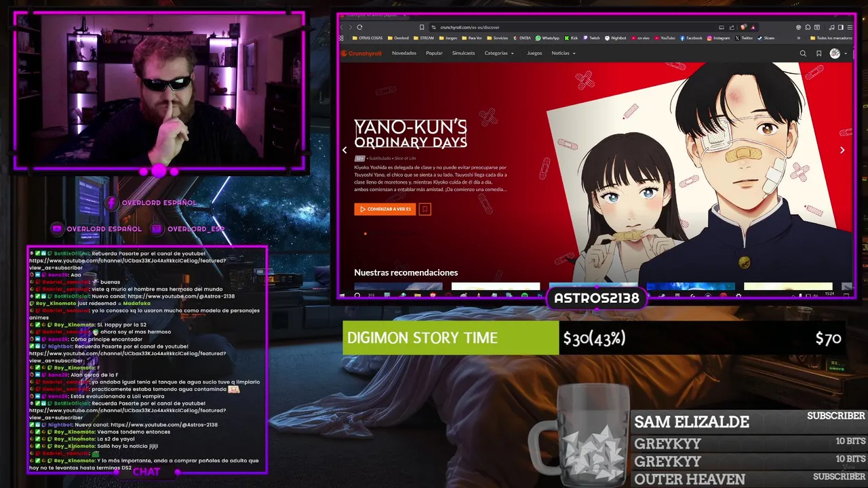The width and height of the screenshot is (868, 488).
Task: Expand the Categorías dropdown
Action: click(499, 53)
